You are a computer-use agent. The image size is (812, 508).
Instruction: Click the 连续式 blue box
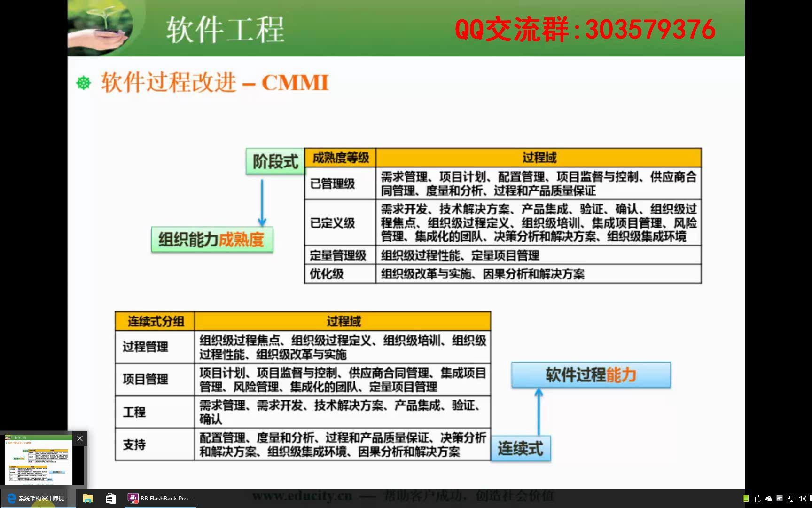point(521,448)
